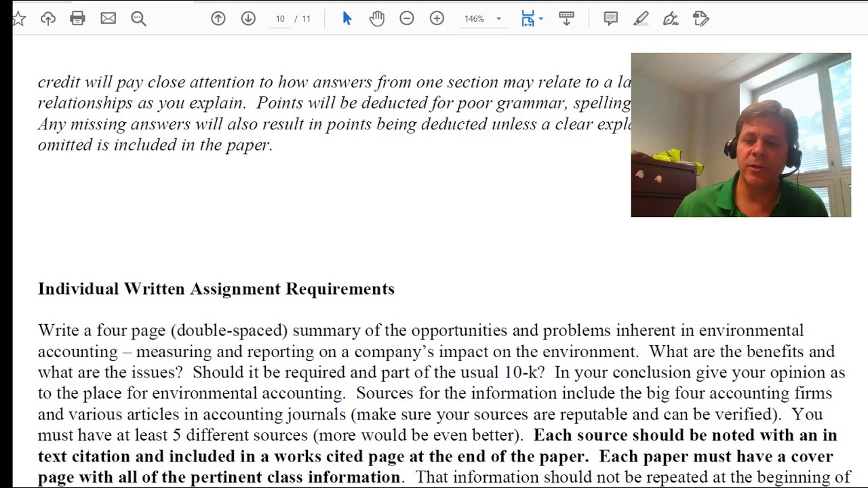Click the line starting 'what are the issues?'

tap(441, 373)
